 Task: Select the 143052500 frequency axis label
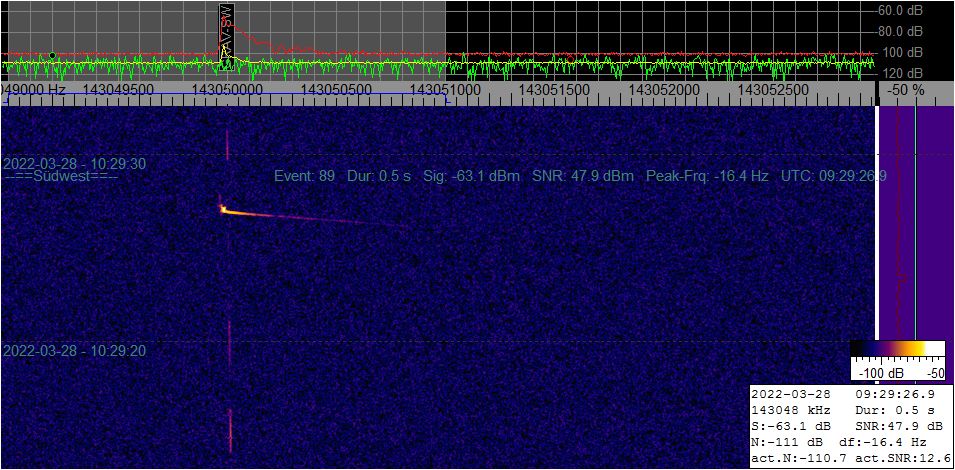(773, 89)
